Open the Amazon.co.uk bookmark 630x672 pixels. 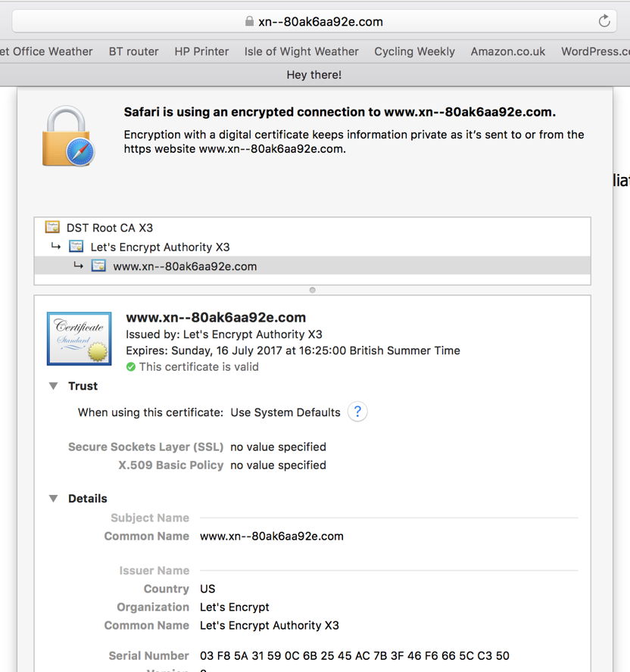(x=507, y=51)
